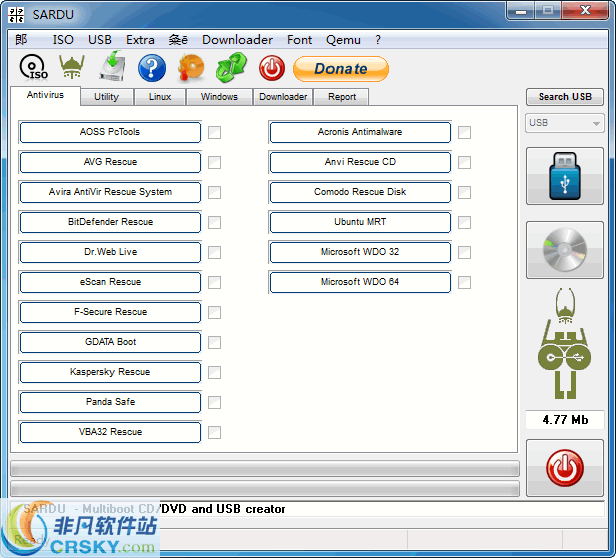Open the Downloader menu in menu bar

(x=237, y=40)
